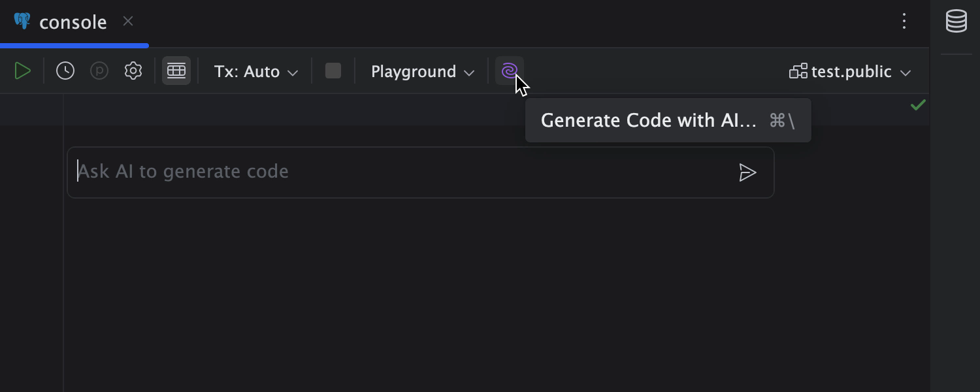
Task: Click the blue loading progress bar
Action: (74, 45)
